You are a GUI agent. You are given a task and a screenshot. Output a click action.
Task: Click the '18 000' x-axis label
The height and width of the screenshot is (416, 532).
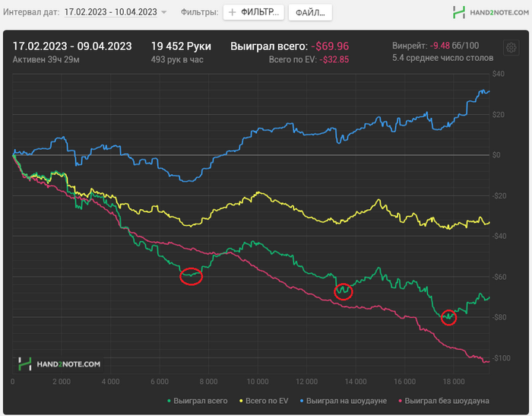coord(454,381)
